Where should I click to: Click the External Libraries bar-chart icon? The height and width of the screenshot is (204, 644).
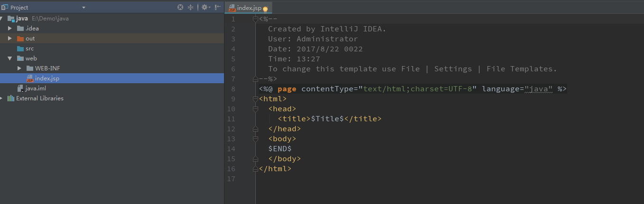[10, 98]
